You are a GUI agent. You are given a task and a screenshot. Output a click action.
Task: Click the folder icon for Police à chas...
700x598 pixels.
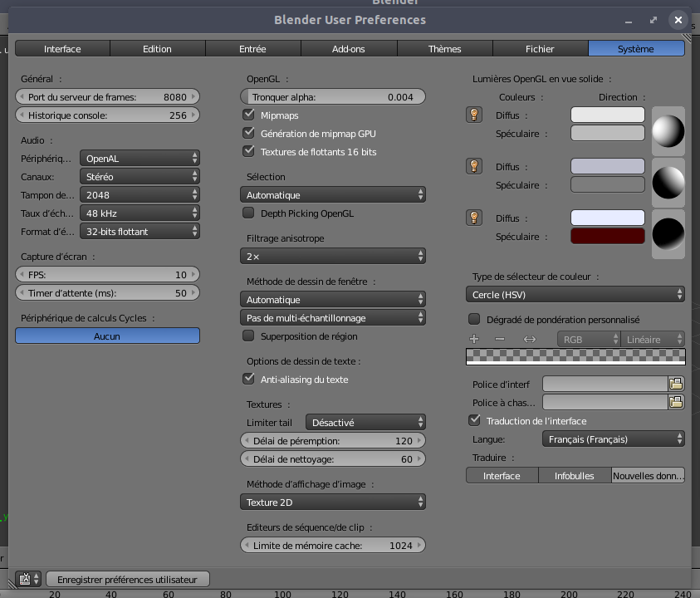[x=676, y=402]
